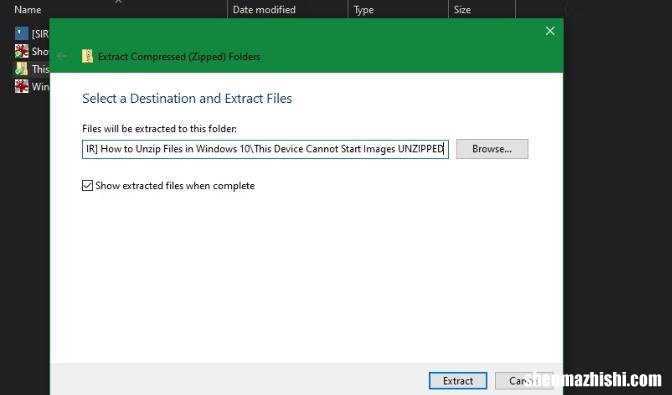Sort by Date modified column in File Explorer
This screenshot has width=672, height=395.
pos(264,9)
